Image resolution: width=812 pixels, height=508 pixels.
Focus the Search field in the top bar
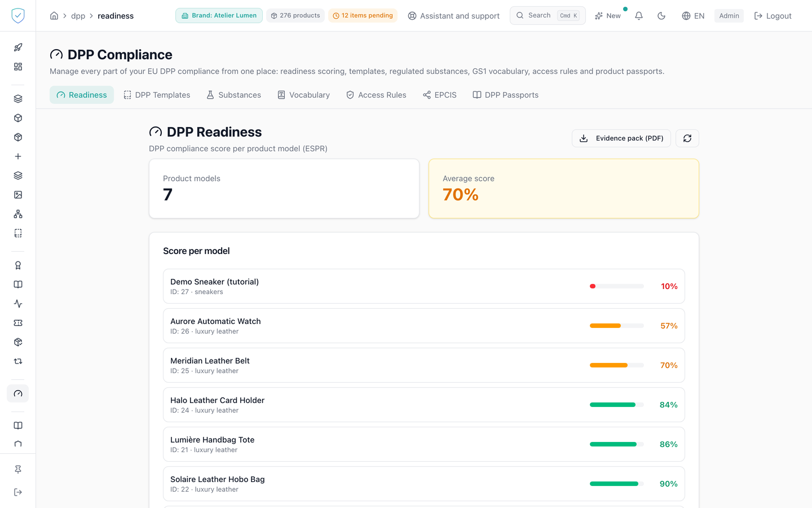[x=548, y=16]
